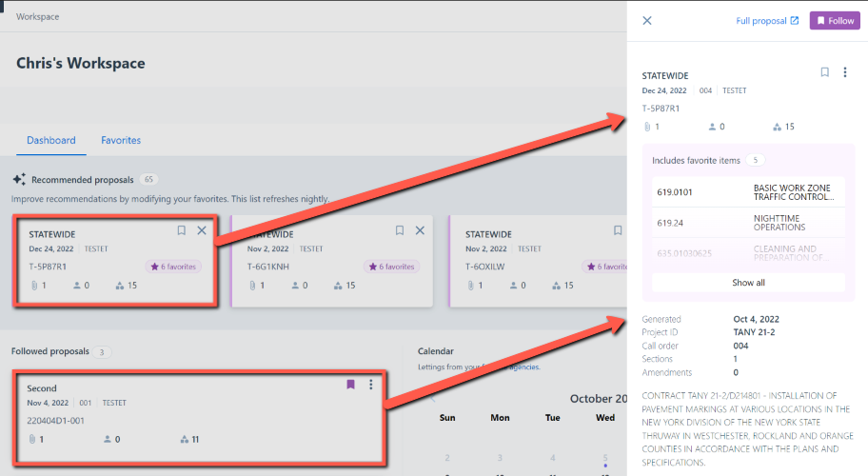Switch to the Favorites tab
The height and width of the screenshot is (476, 868).
121,140
